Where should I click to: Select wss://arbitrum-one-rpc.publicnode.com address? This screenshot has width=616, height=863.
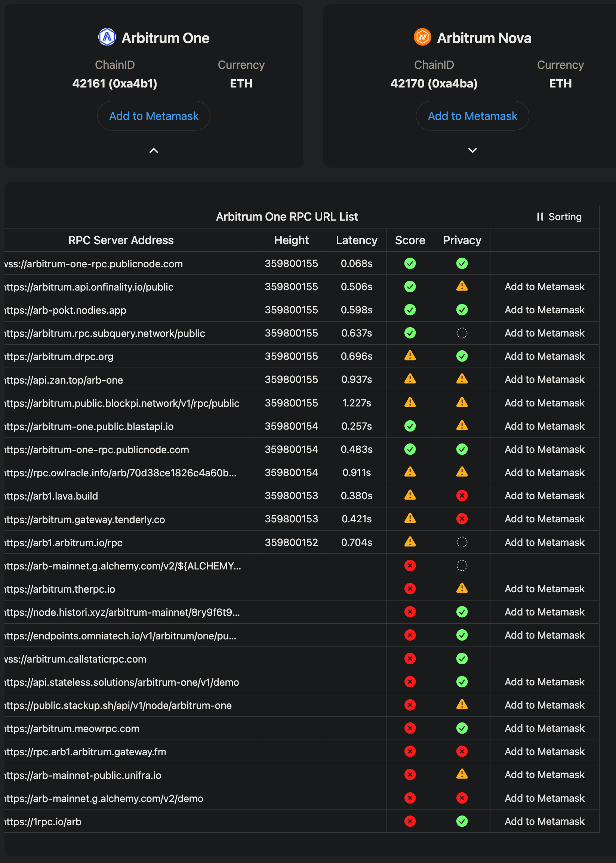pos(94,264)
